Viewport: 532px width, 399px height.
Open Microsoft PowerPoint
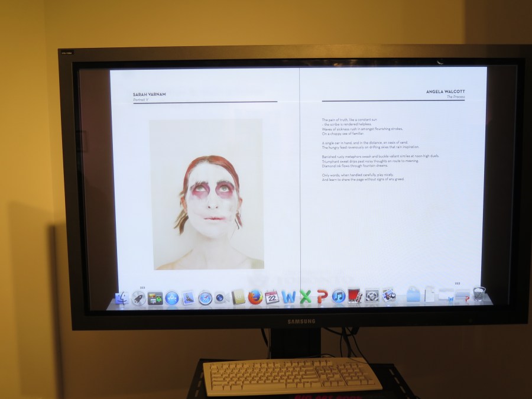[x=322, y=297]
